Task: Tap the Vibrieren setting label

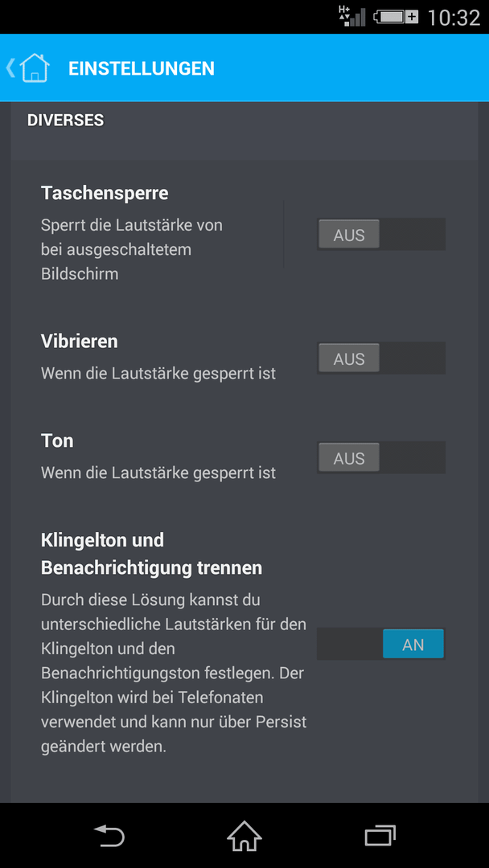Action: coord(79,342)
